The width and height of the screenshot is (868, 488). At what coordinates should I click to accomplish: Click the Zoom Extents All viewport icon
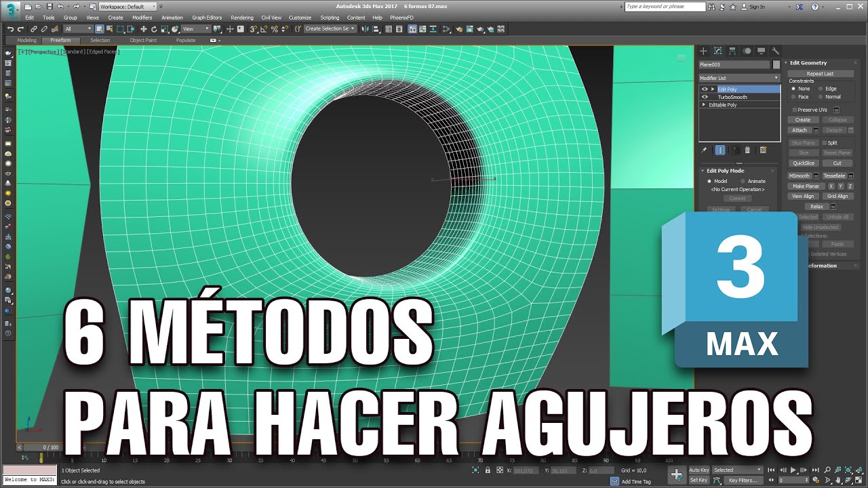tap(859, 469)
